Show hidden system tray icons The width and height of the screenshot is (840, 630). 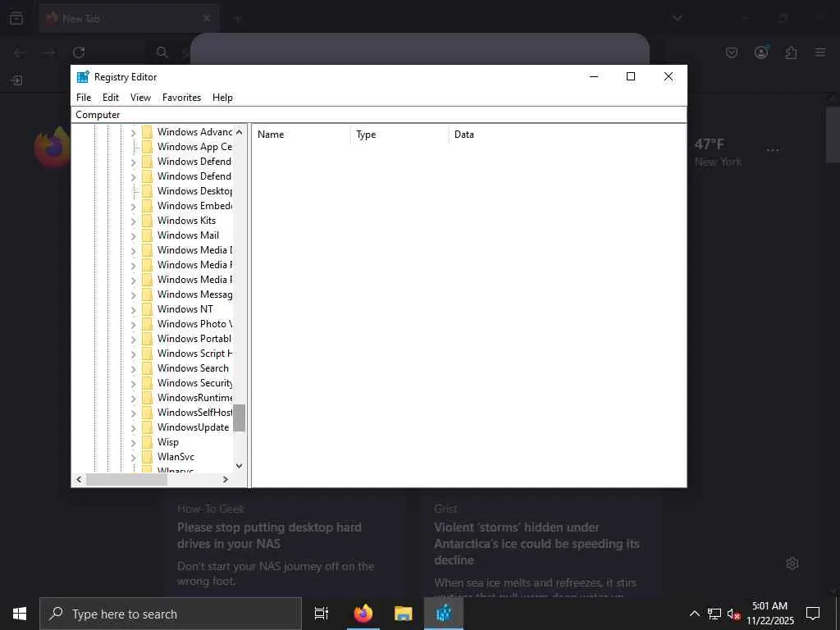pos(694,614)
